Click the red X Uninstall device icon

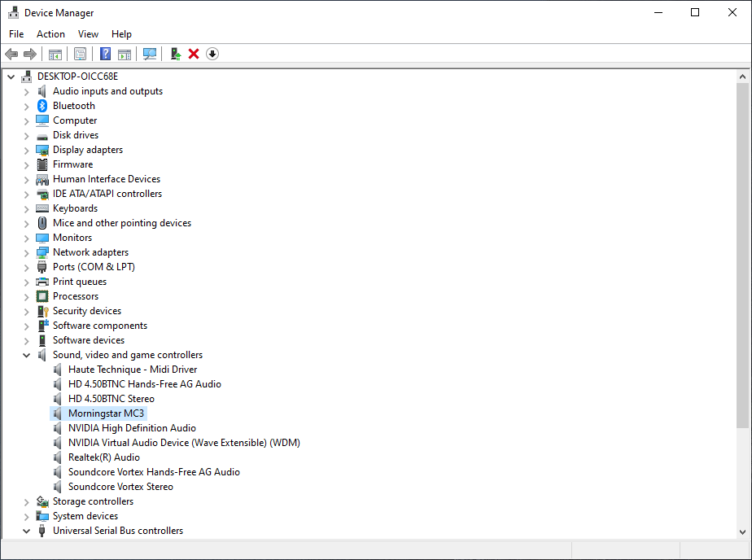coord(194,54)
